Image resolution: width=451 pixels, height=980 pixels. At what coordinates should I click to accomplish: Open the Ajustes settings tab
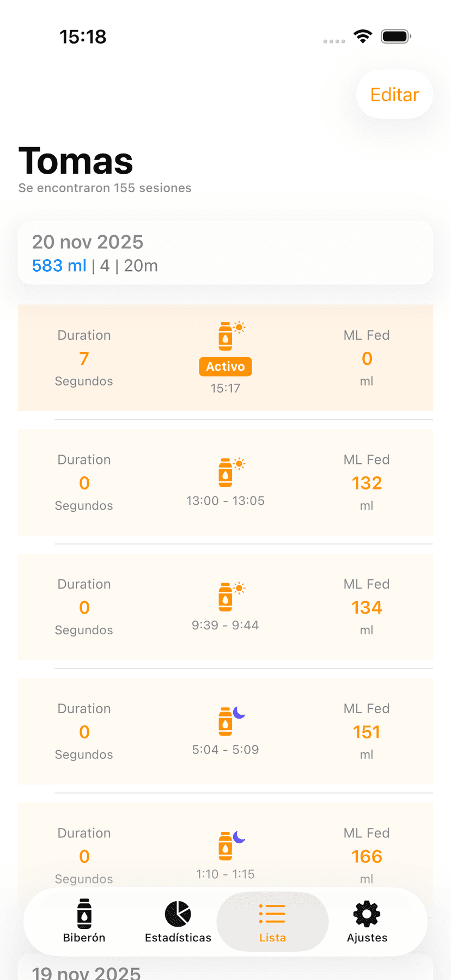(367, 921)
